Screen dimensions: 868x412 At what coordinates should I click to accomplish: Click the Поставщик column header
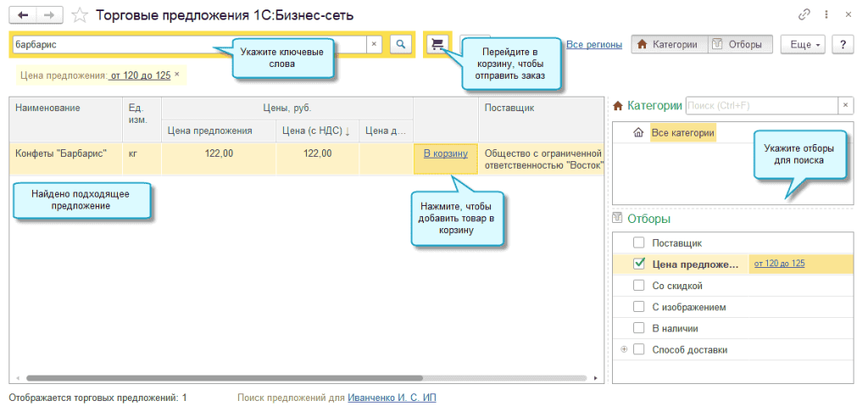541,119
